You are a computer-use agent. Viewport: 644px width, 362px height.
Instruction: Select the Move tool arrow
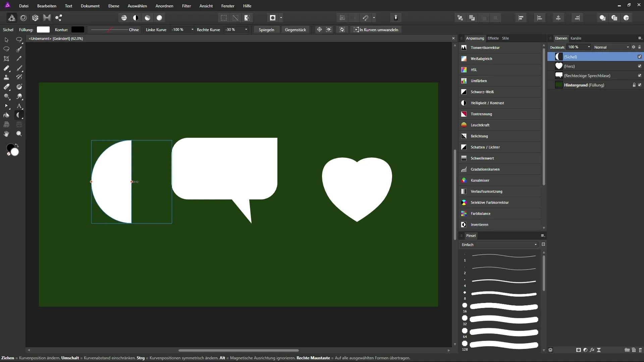click(6, 40)
